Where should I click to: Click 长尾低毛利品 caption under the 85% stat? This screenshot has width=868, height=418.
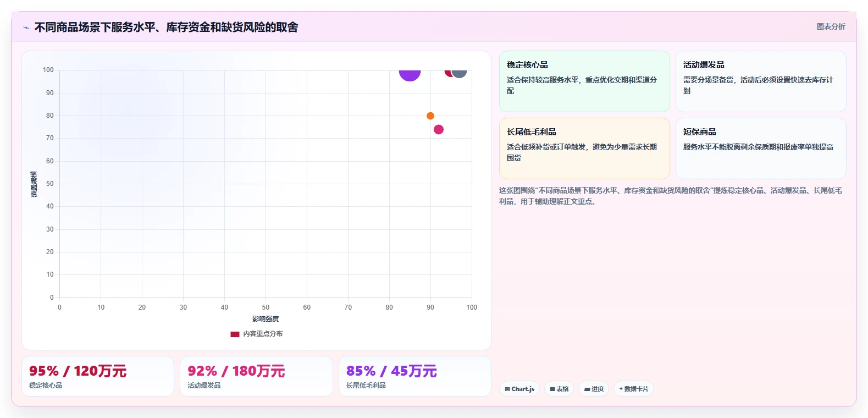tap(366, 386)
